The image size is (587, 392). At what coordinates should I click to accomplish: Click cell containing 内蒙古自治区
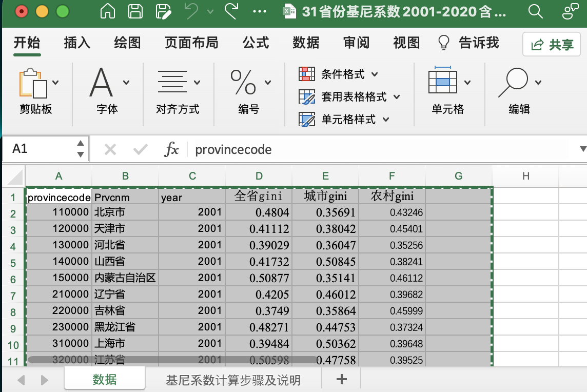[x=125, y=278]
